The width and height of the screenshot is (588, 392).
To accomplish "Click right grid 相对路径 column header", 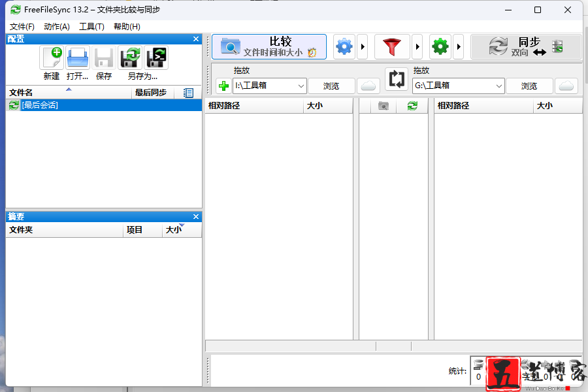I will tap(483, 106).
